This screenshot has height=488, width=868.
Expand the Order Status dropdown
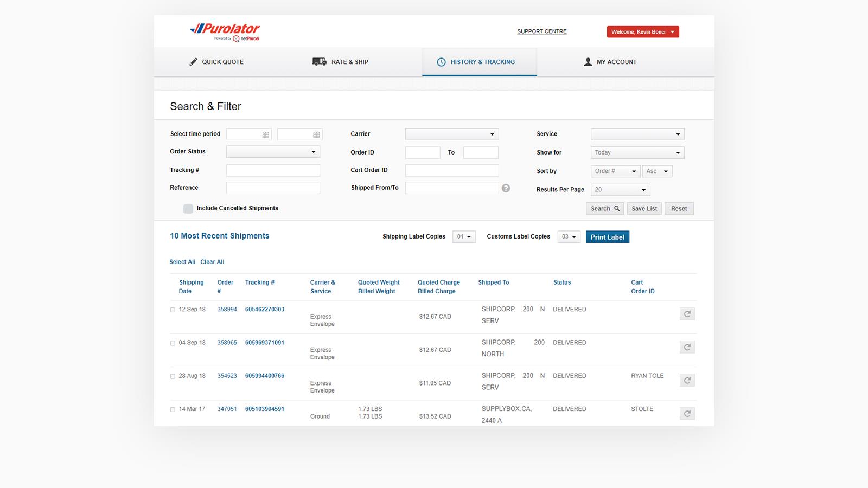point(273,152)
